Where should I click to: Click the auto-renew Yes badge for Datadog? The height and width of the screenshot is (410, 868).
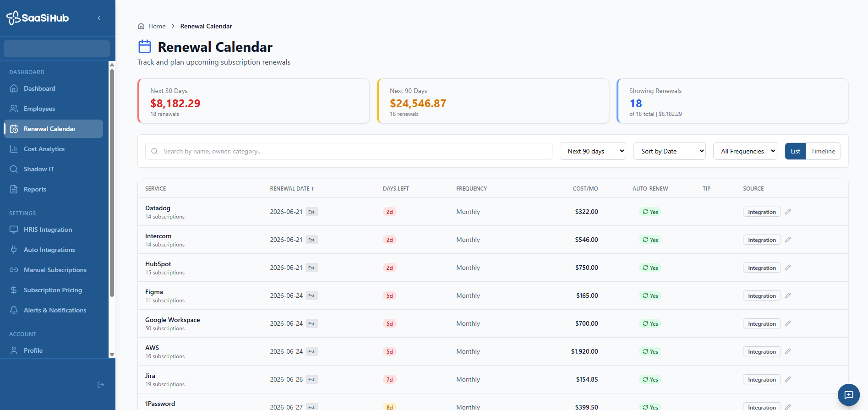(x=650, y=212)
